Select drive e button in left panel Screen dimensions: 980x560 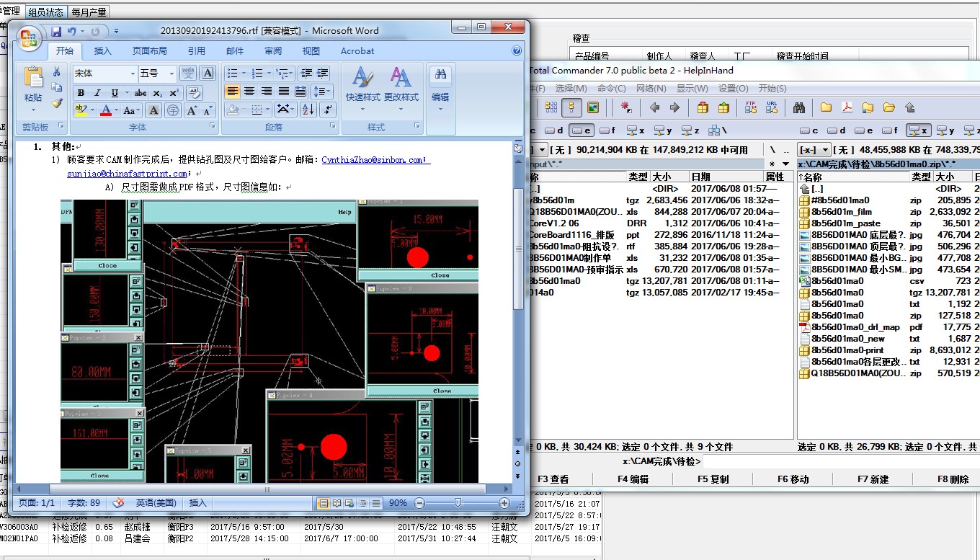tap(581, 130)
